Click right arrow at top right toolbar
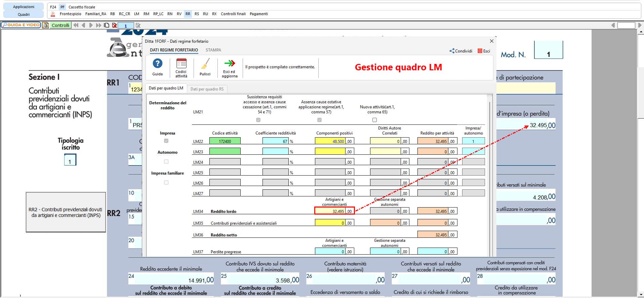This screenshot has height=298, width=644. [x=640, y=25]
